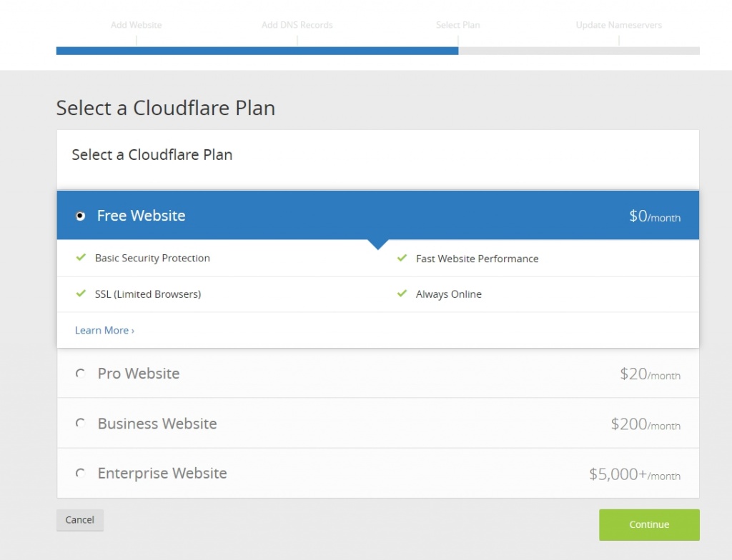Click the 'Free Website' plan title

141,216
